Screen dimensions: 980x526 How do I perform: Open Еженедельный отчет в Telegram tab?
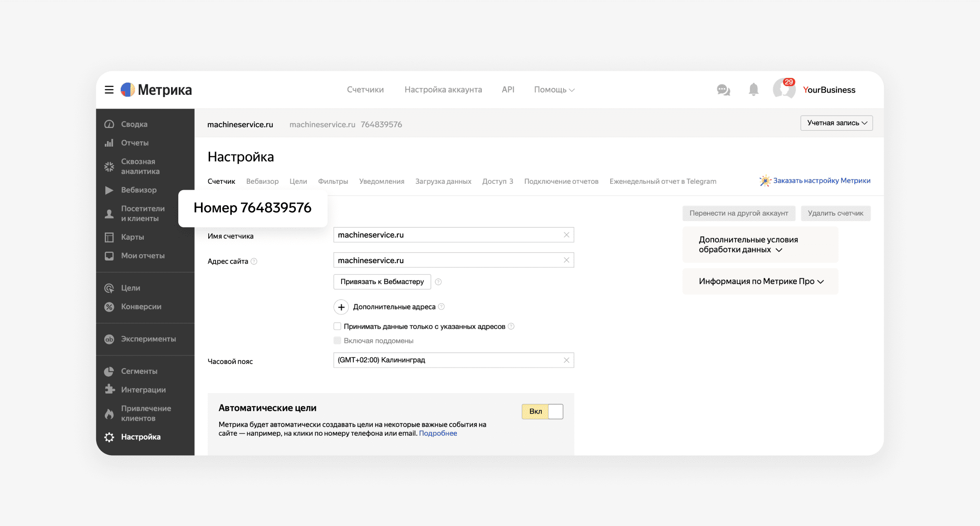coord(663,182)
